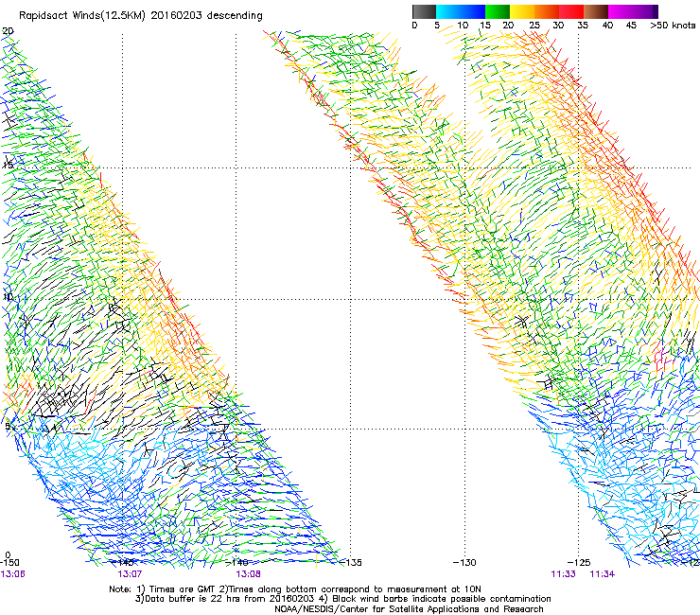700x615 pixels.
Task: Click the Rapidscat Winds title text
Action: pos(141,16)
